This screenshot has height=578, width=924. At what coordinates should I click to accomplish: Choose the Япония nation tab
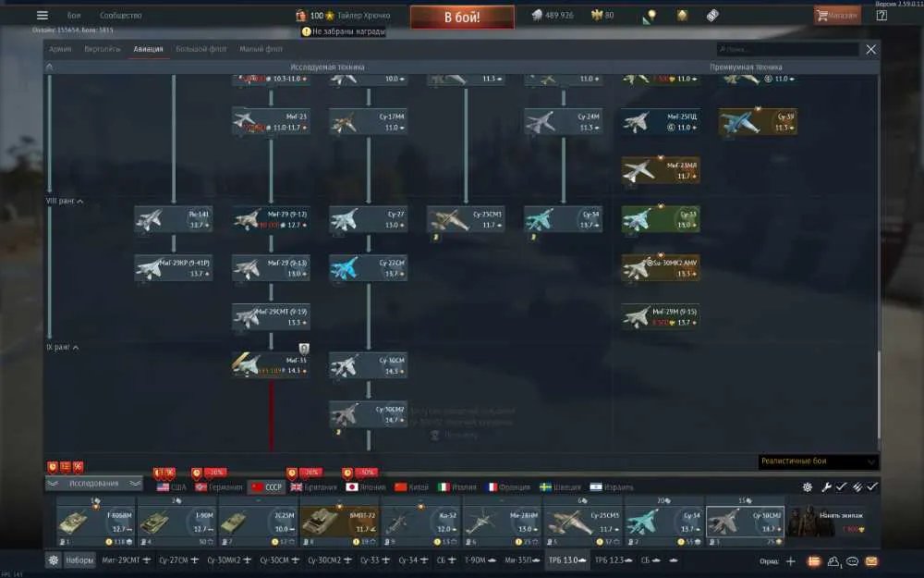coord(366,487)
